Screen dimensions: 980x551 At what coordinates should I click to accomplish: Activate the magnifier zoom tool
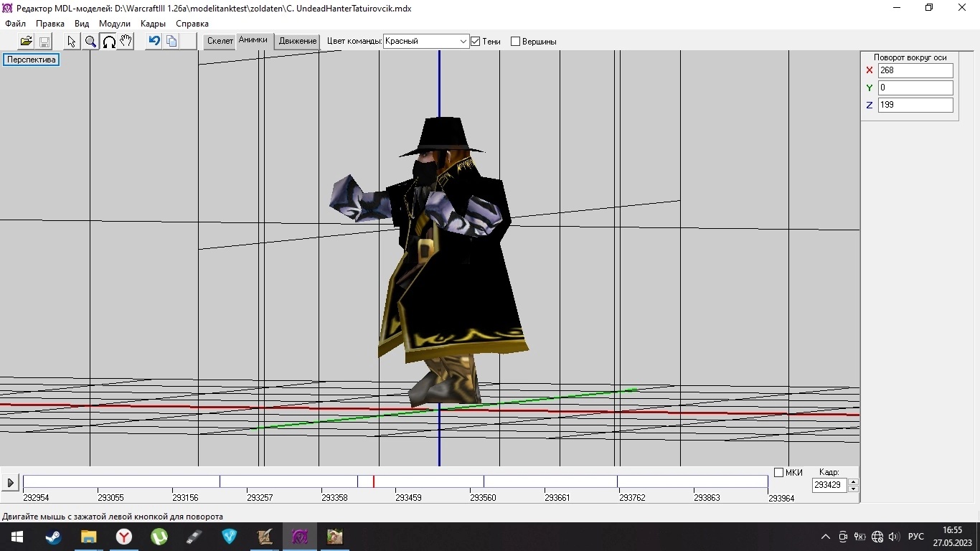point(90,42)
